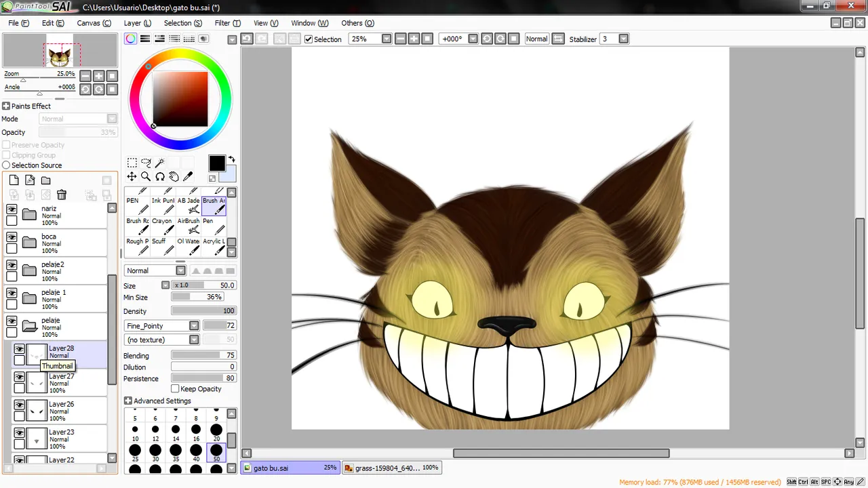The image size is (868, 488).
Task: Create a new layer folder
Action: (45, 180)
